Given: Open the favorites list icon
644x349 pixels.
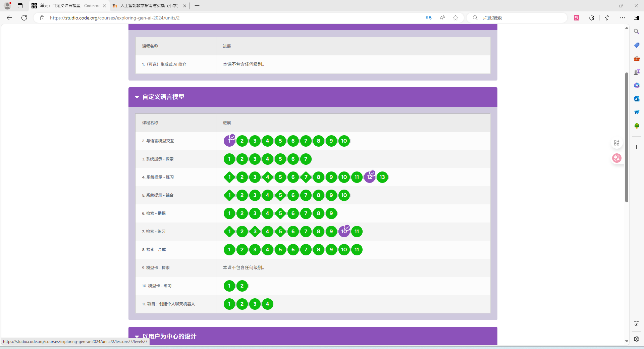Looking at the screenshot, I should pyautogui.click(x=608, y=18).
